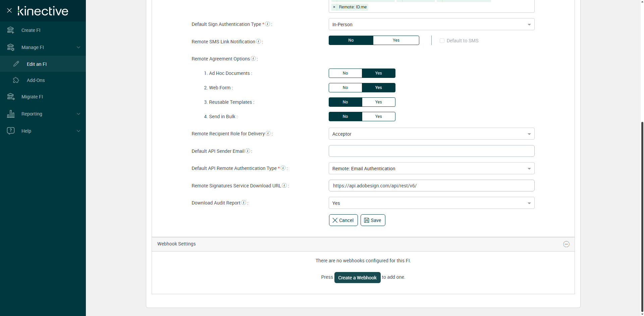Collapse Webhook Settings with minus icon

[x=566, y=244]
